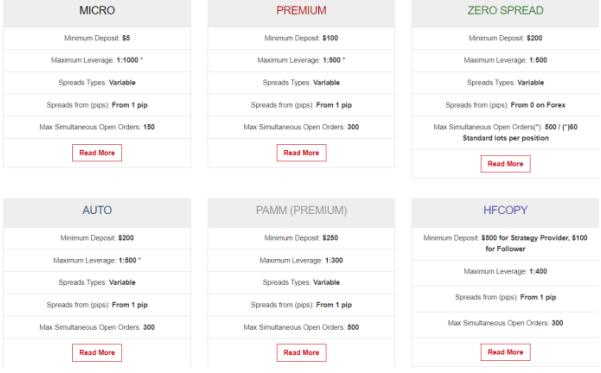Select the MICRO account heading
The height and width of the screenshot is (373, 601).
[97, 10]
